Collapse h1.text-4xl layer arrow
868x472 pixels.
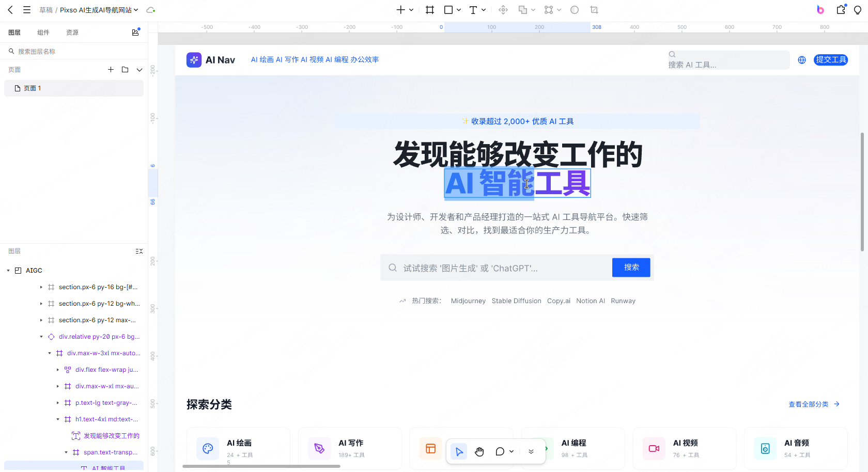click(x=58, y=419)
